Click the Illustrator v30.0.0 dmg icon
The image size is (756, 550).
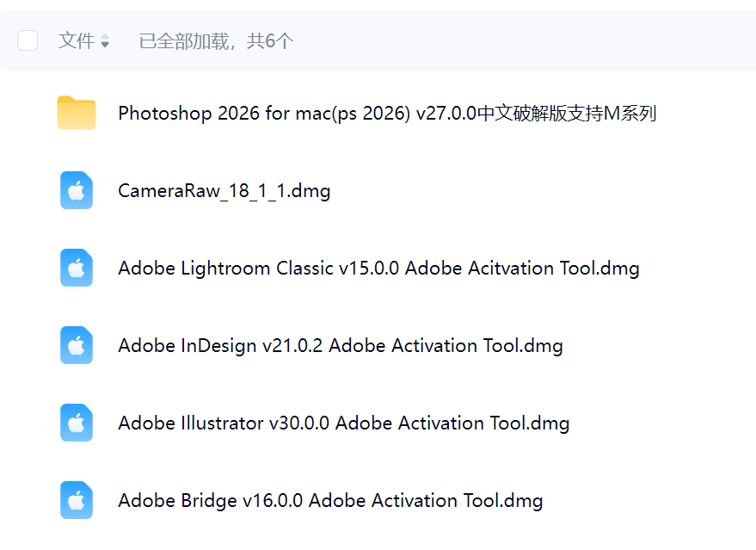[x=77, y=423]
